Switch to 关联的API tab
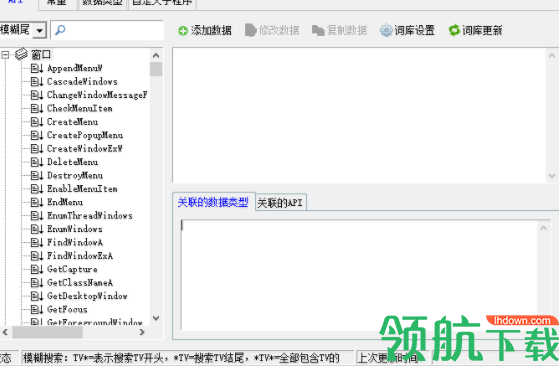The width and height of the screenshot is (559, 368). [x=280, y=203]
